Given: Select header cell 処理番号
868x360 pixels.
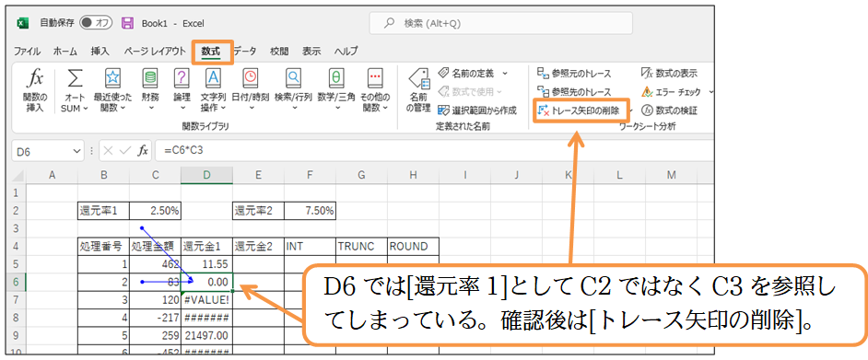Looking at the screenshot, I should pos(104,246).
